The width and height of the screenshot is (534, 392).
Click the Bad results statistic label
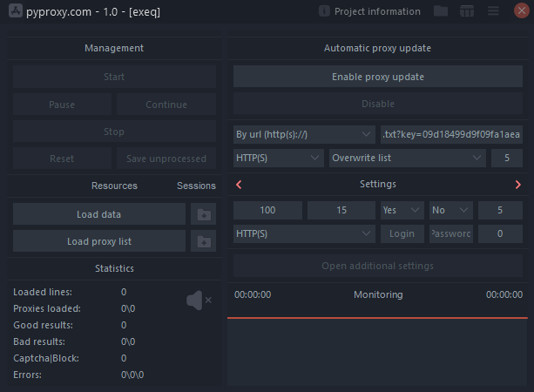pyautogui.click(x=39, y=341)
